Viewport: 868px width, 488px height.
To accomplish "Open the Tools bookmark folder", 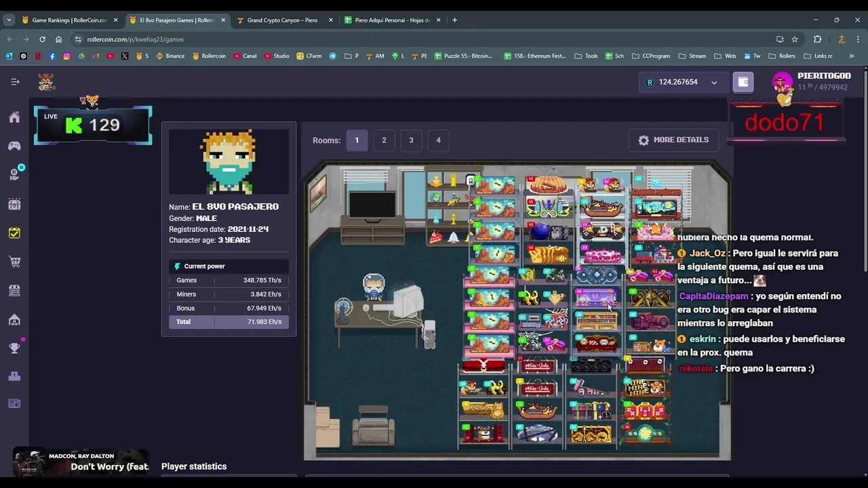I will [586, 56].
